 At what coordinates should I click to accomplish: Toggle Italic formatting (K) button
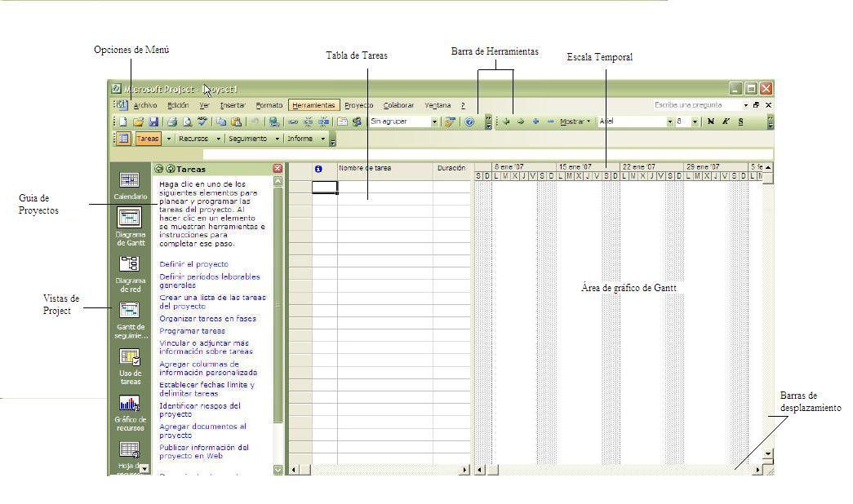(725, 122)
